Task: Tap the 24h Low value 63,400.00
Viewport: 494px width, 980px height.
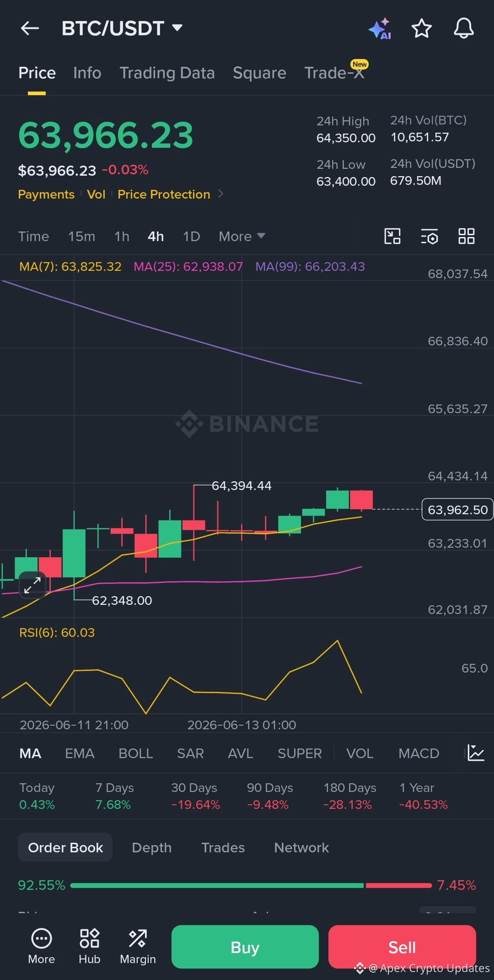Action: [x=346, y=181]
